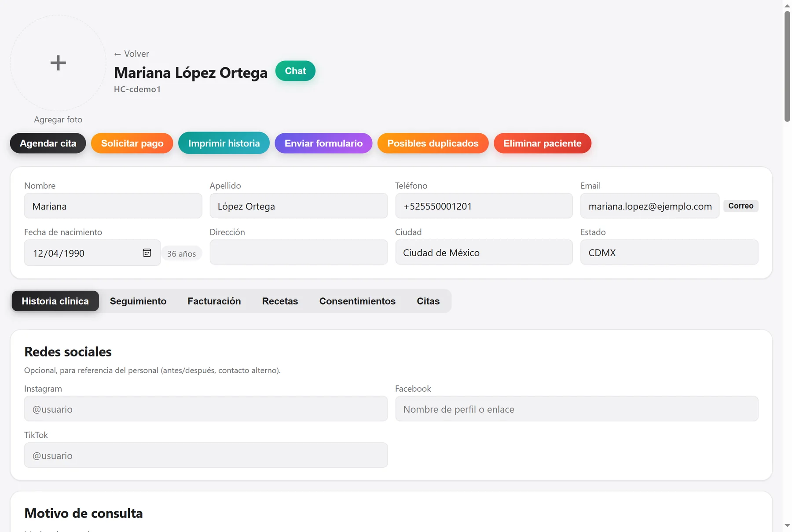Open the Recetas tab
The image size is (792, 532).
(280, 301)
